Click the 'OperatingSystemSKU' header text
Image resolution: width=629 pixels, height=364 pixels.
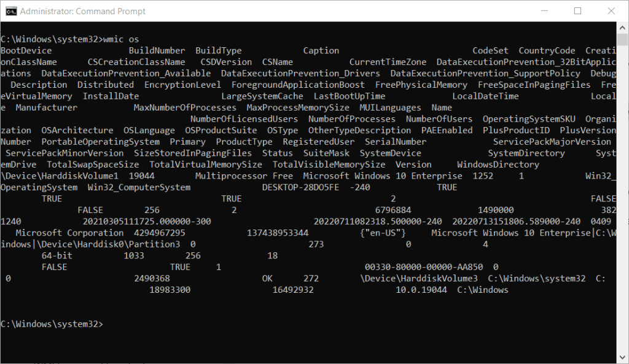click(x=529, y=119)
